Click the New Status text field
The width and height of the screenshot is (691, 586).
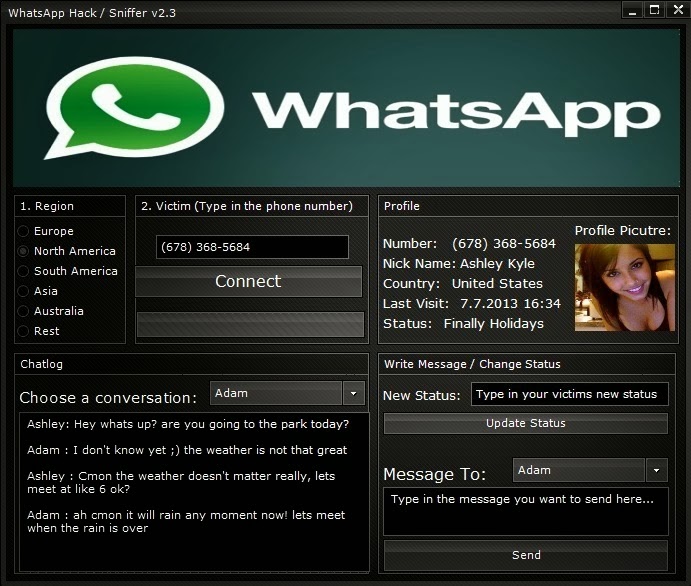[569, 394]
